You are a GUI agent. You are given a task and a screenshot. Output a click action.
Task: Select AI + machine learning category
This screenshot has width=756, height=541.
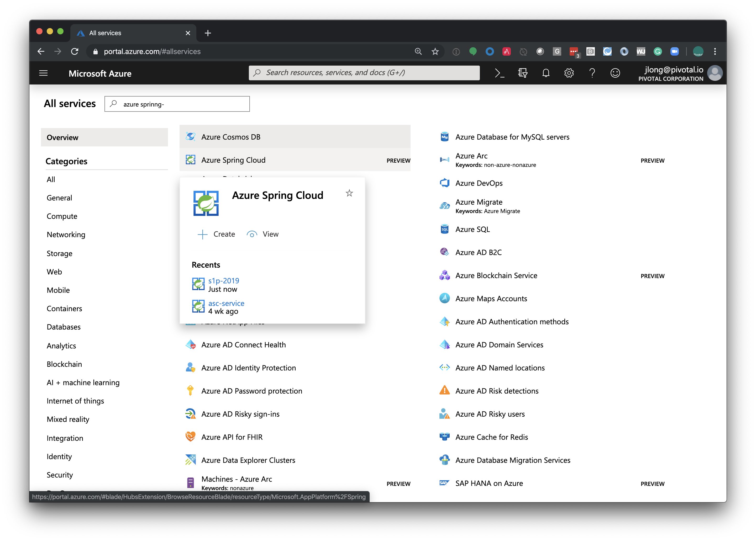click(83, 383)
